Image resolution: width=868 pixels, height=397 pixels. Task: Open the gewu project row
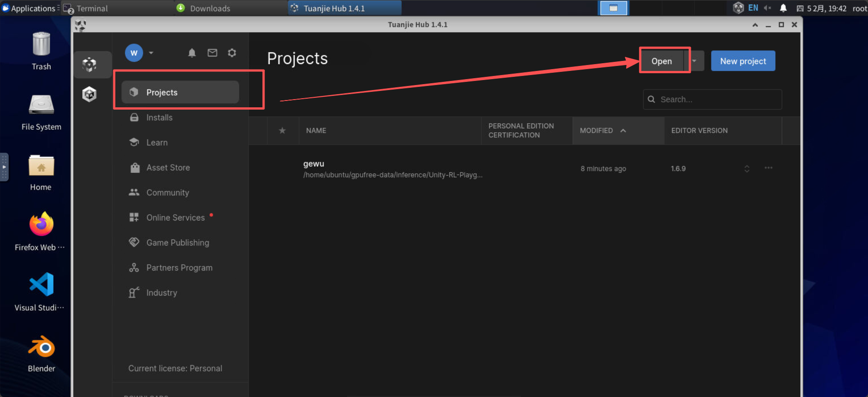(524, 169)
